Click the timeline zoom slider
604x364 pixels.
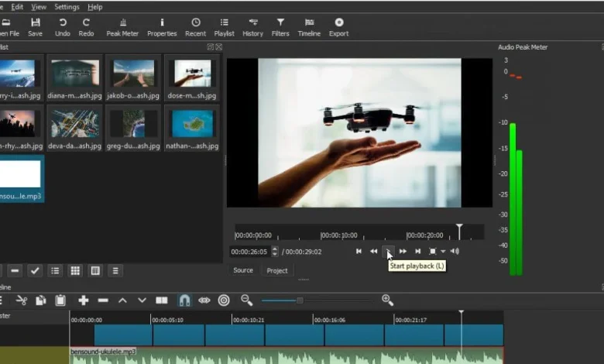[x=300, y=300]
